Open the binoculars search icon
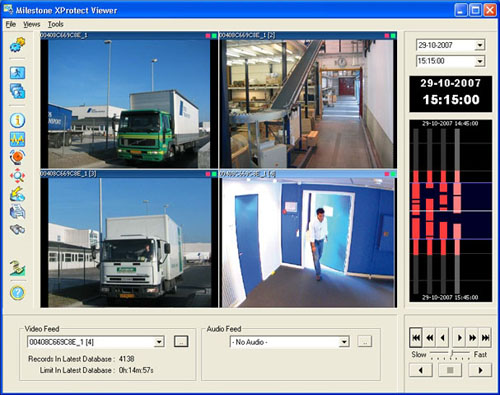 tap(17, 230)
